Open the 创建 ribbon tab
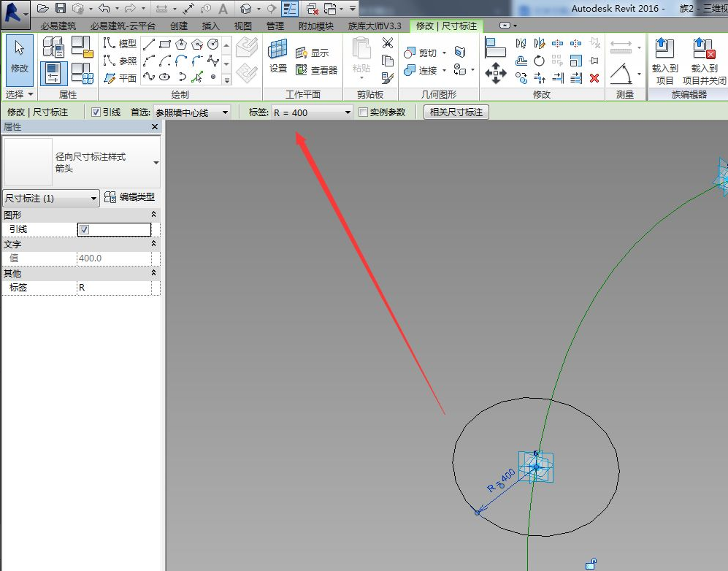 click(x=178, y=26)
